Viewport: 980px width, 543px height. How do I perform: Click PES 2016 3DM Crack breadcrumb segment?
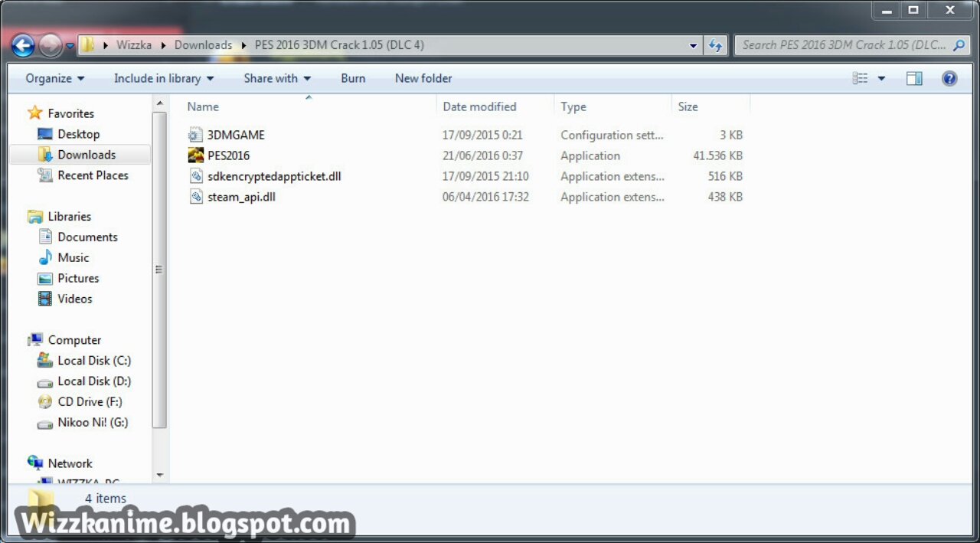339,45
